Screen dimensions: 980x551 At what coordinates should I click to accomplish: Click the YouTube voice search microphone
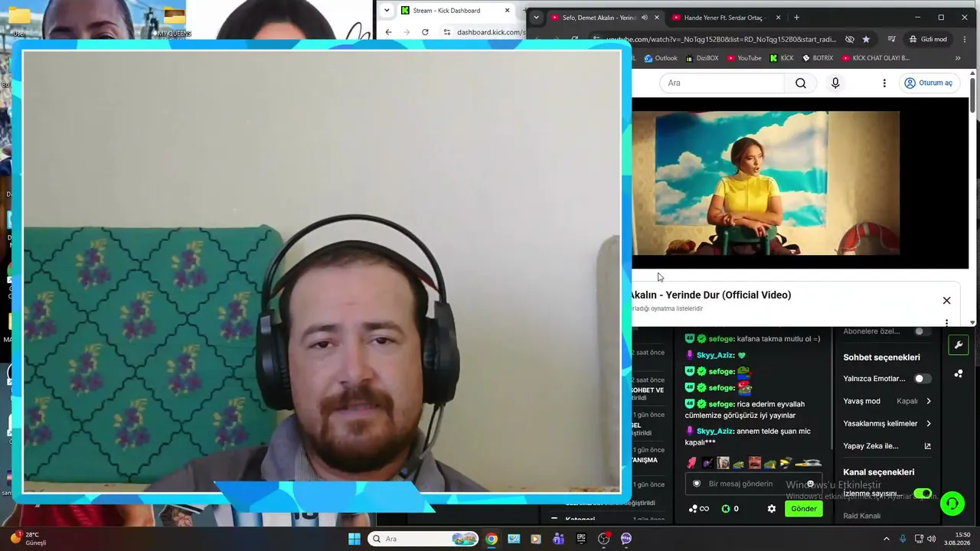pos(835,83)
